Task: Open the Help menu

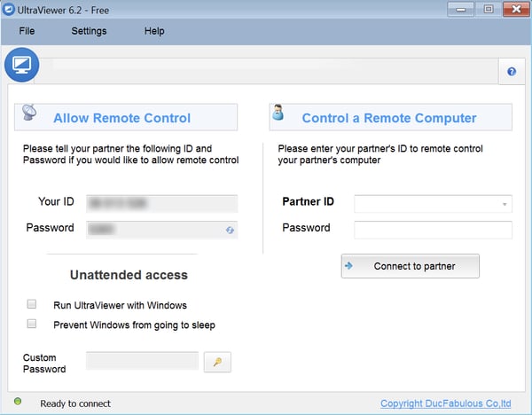Action: [x=154, y=31]
